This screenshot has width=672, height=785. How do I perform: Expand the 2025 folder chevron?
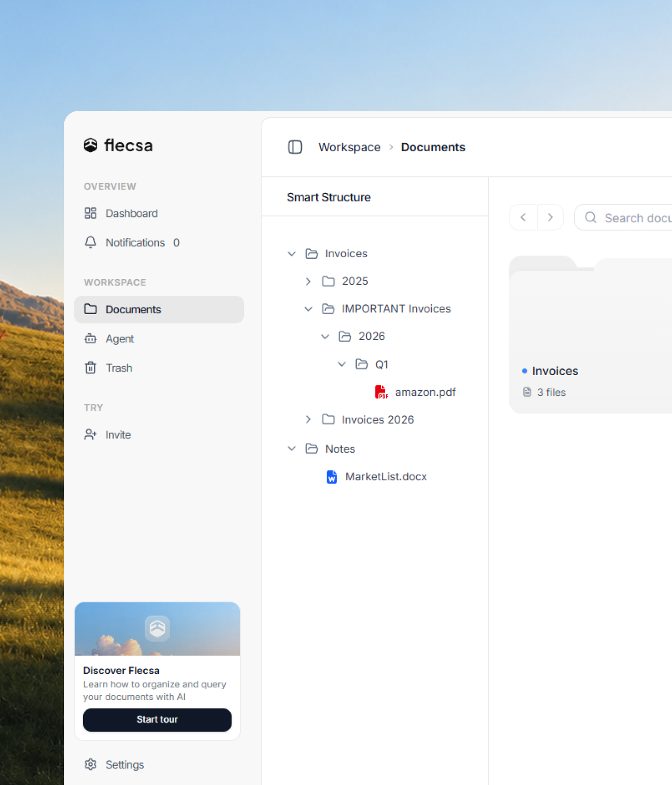[x=308, y=281]
